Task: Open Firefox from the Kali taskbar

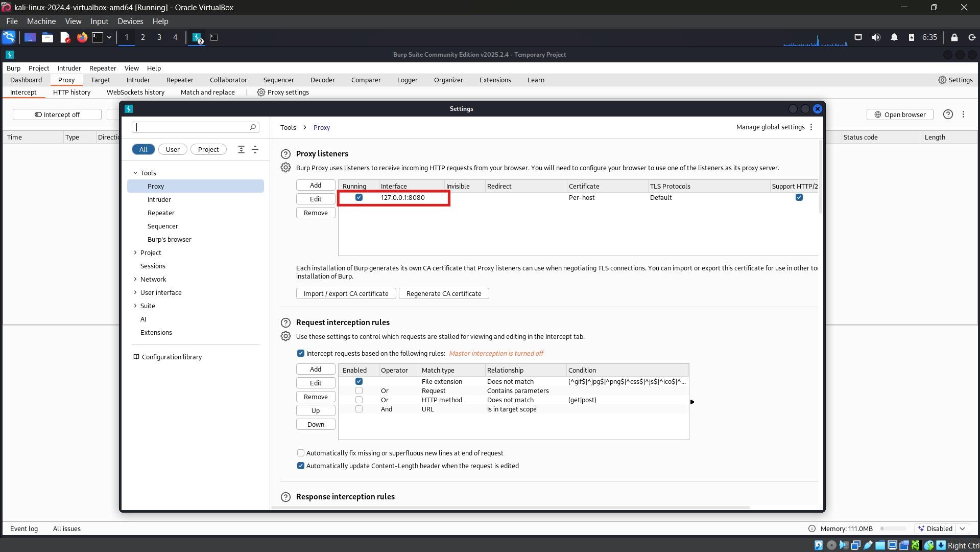Action: [82, 37]
